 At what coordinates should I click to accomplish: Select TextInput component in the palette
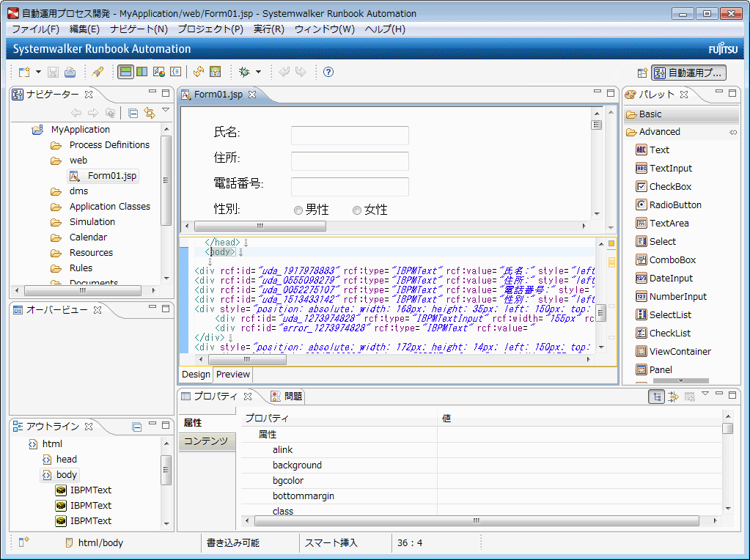click(664, 169)
